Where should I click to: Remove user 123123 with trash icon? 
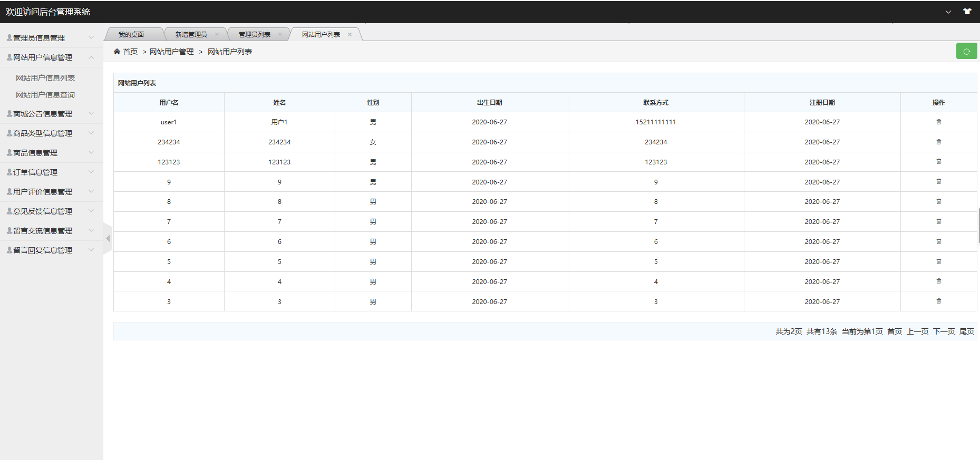coord(938,162)
